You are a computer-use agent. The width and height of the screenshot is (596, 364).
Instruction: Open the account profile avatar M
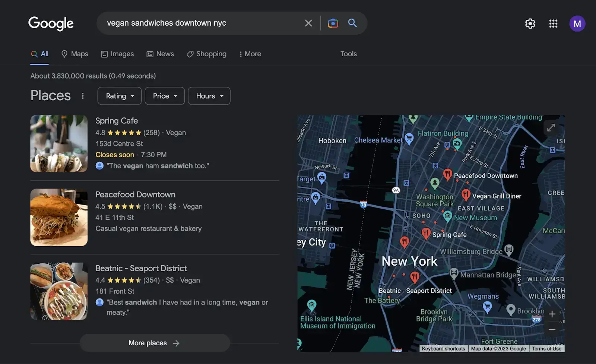click(x=577, y=24)
